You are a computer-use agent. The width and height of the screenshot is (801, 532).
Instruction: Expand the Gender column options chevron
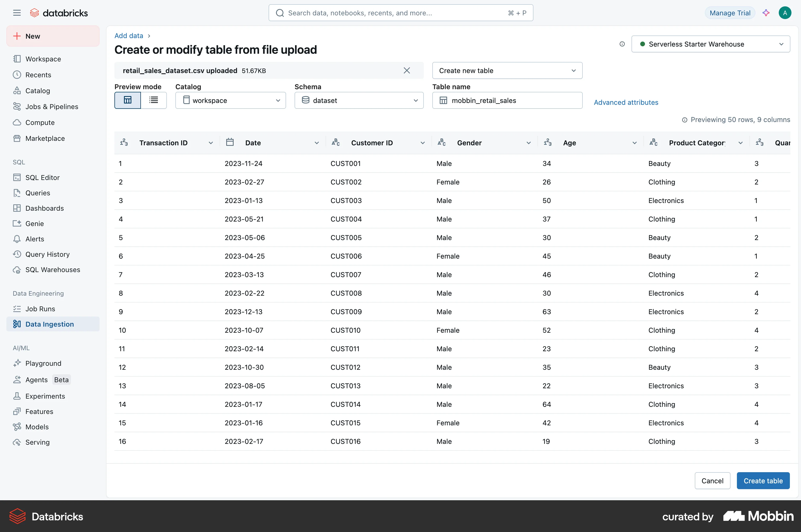pyautogui.click(x=528, y=143)
